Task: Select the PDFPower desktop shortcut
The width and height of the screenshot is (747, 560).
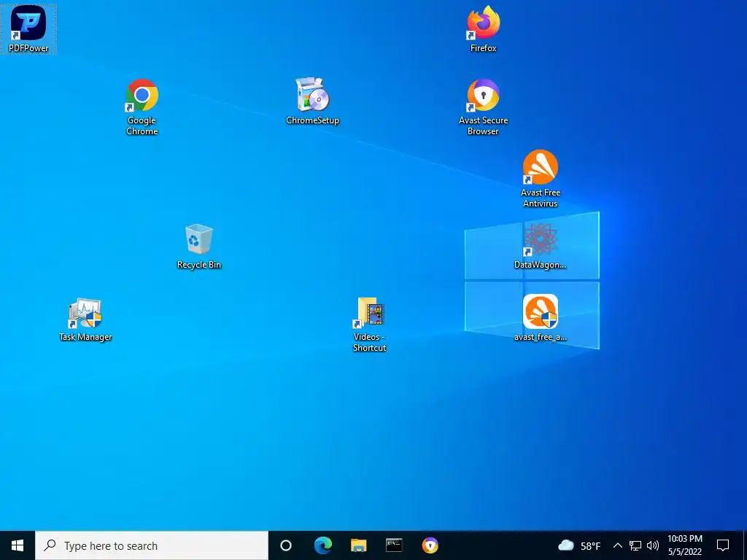Action: (x=28, y=28)
